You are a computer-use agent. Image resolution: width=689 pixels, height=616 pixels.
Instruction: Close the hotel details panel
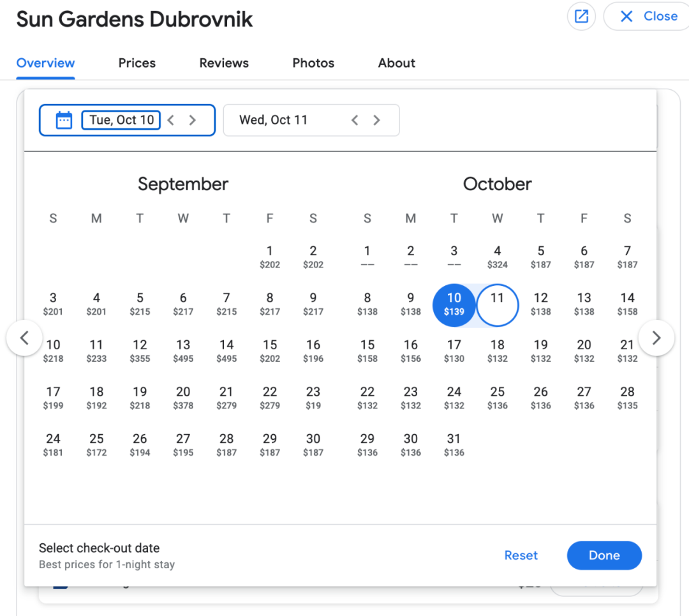(x=648, y=17)
